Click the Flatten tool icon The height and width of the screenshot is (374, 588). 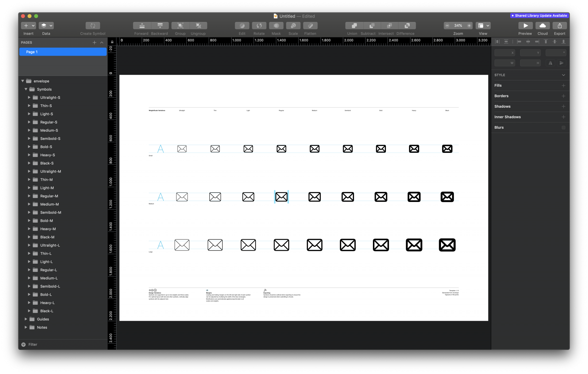(310, 26)
